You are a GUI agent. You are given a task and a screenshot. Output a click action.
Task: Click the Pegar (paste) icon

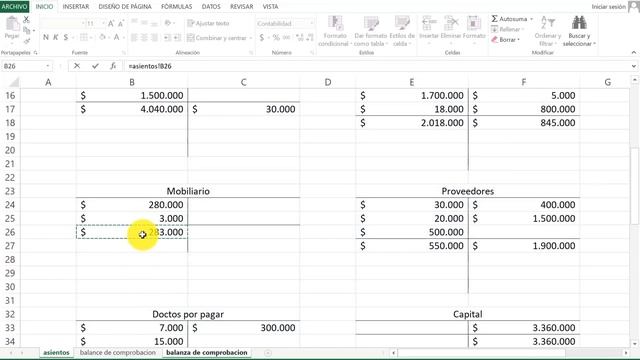12,24
